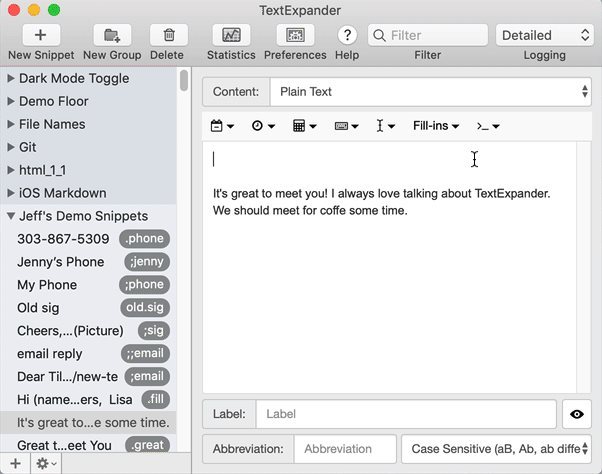This screenshot has width=602, height=474.
Task: Open the script terminal macro menu
Action: coord(488,126)
